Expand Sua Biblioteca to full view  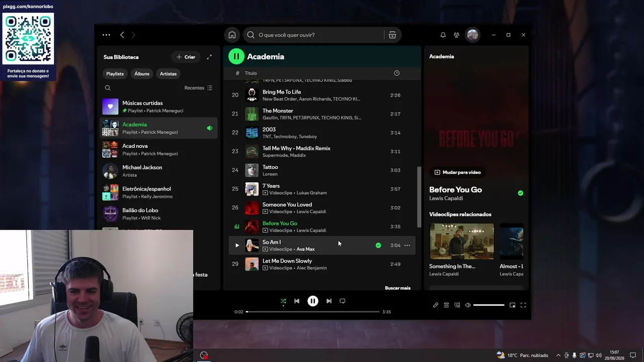click(209, 57)
